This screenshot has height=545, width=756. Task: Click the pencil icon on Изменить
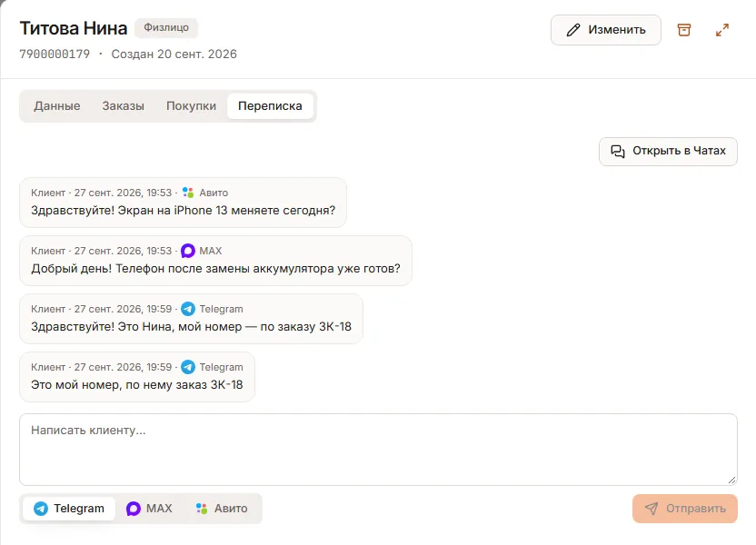pyautogui.click(x=573, y=30)
